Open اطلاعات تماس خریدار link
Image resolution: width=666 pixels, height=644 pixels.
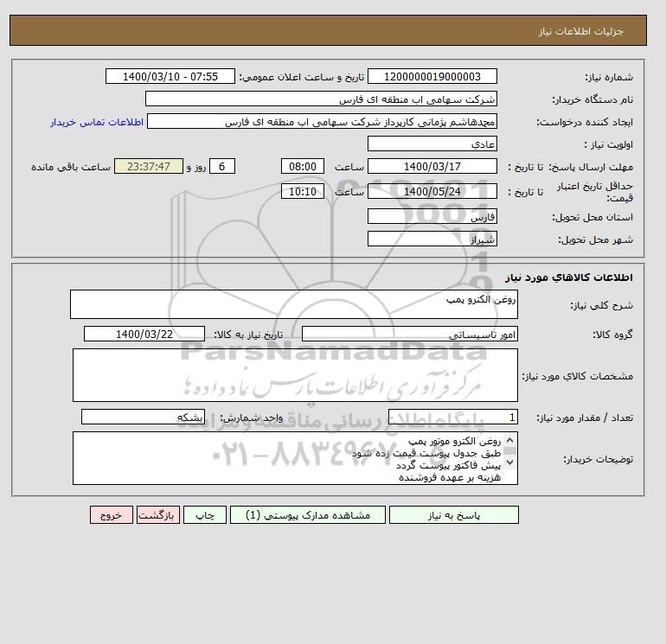tap(97, 122)
